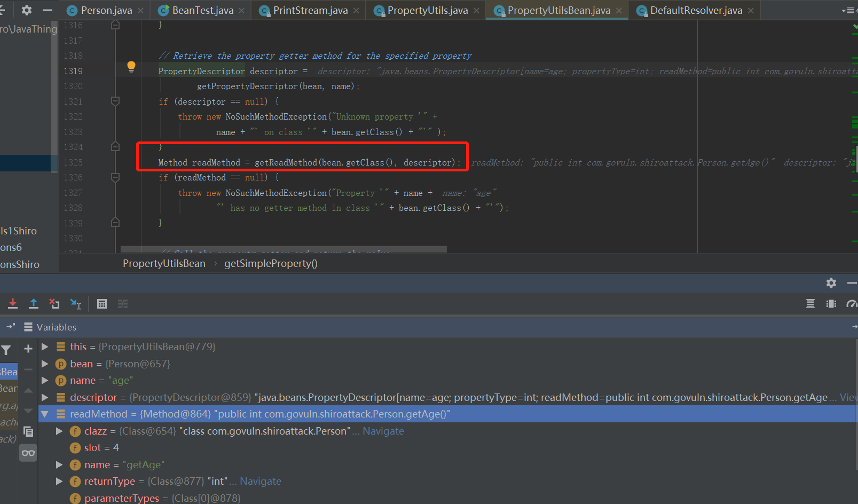Toggle the fold marker at line 1321

click(x=115, y=101)
